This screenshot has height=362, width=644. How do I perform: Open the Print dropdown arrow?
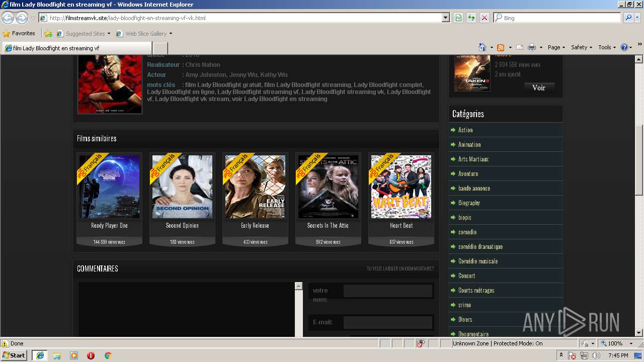541,47
